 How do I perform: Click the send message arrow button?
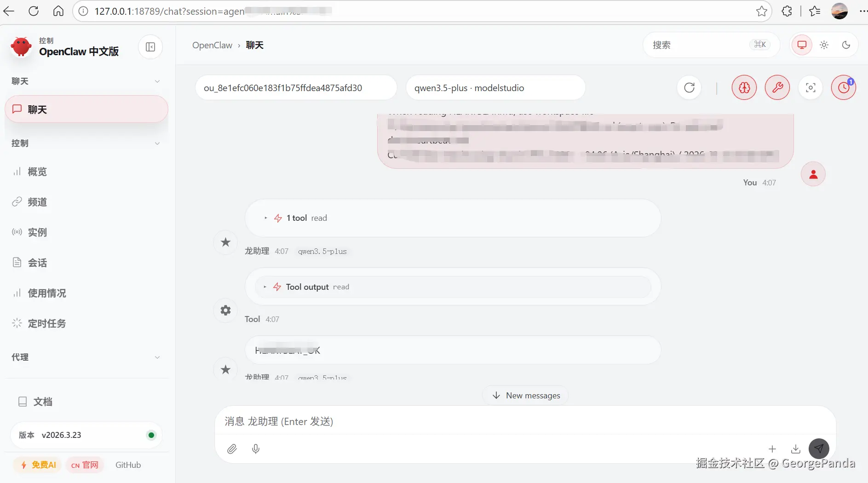(x=819, y=448)
